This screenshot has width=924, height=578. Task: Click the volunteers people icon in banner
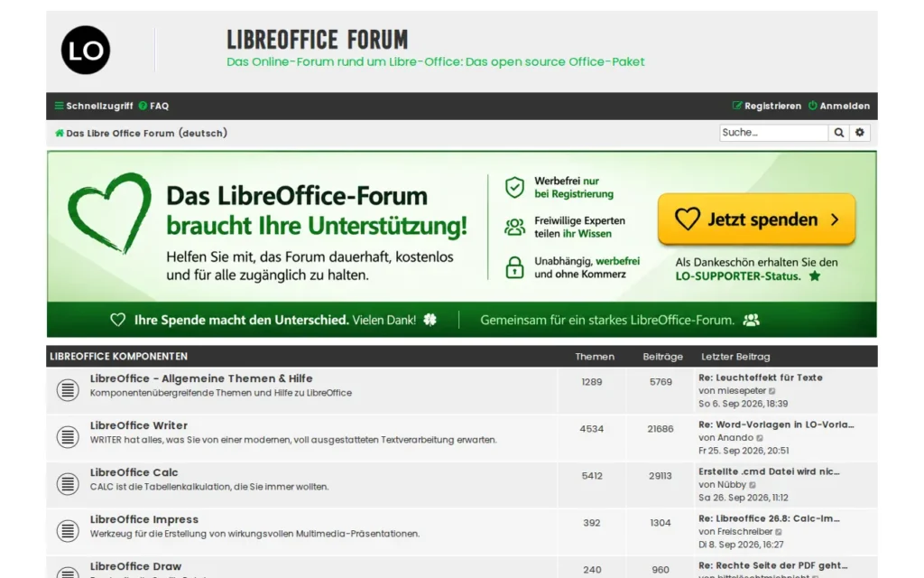[514, 227]
